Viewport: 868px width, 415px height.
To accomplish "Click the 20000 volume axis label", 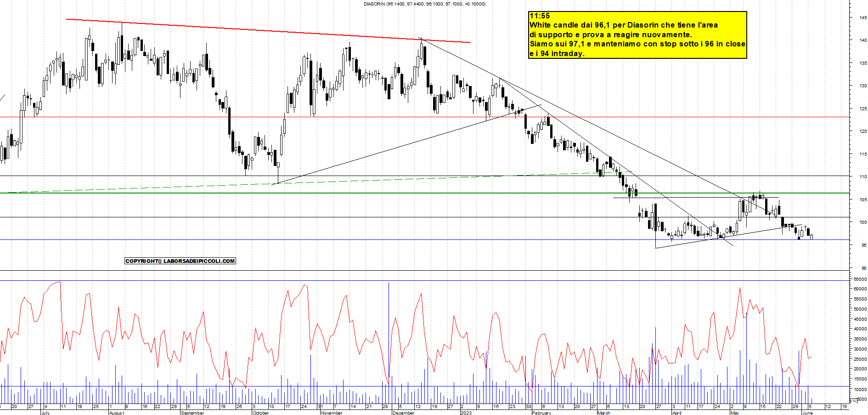I will pos(860,369).
